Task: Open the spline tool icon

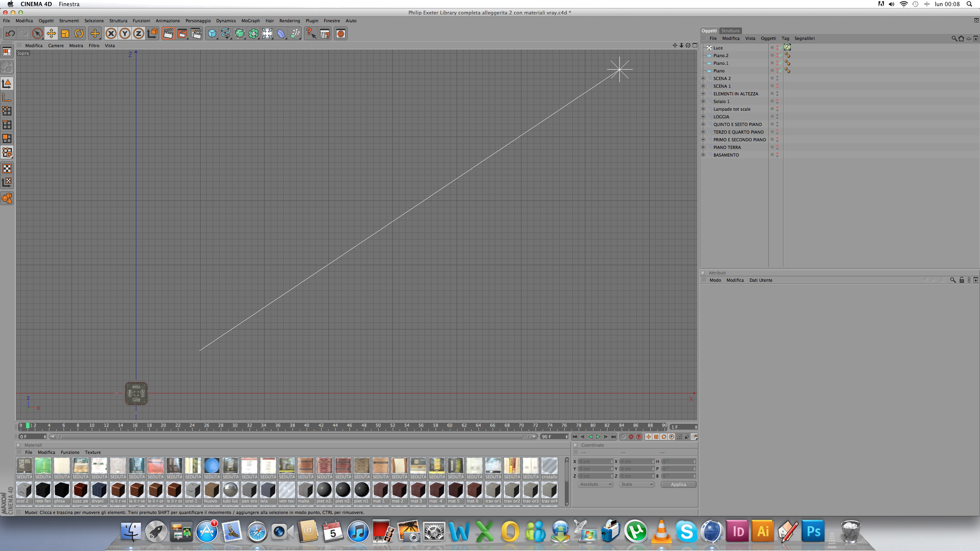Action: [x=226, y=34]
